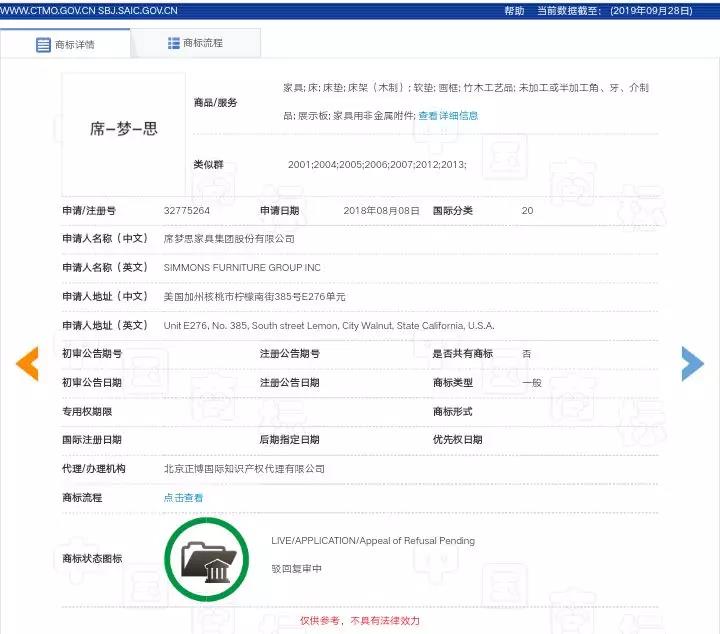The width and height of the screenshot is (720, 634).
Task: Open the 查看详细信息 link for goods/services
Action: (x=448, y=116)
